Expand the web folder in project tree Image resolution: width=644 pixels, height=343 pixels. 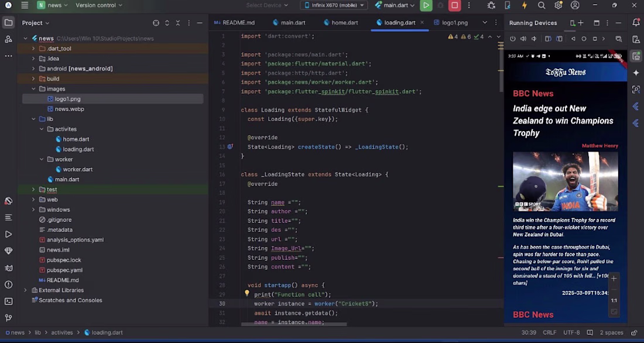tap(33, 200)
